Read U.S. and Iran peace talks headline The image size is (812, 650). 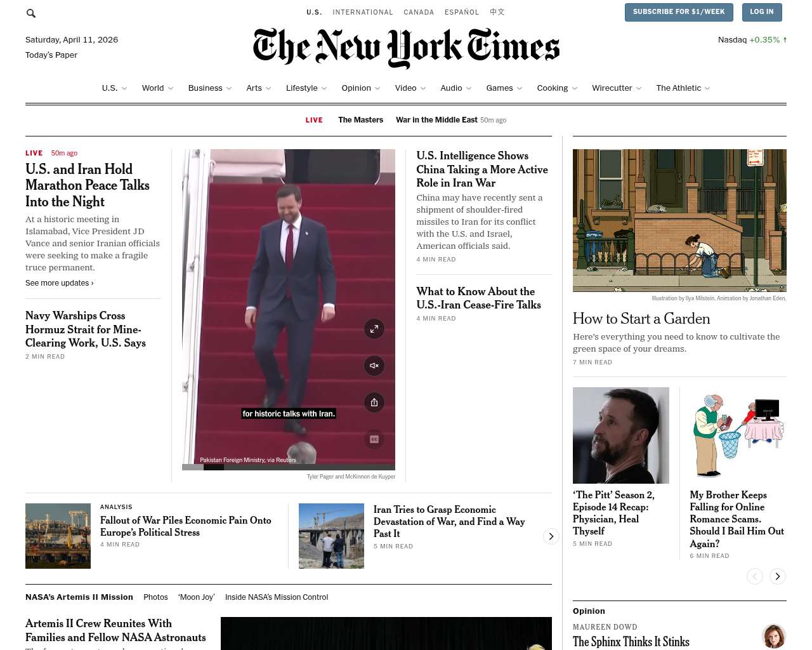pos(88,185)
